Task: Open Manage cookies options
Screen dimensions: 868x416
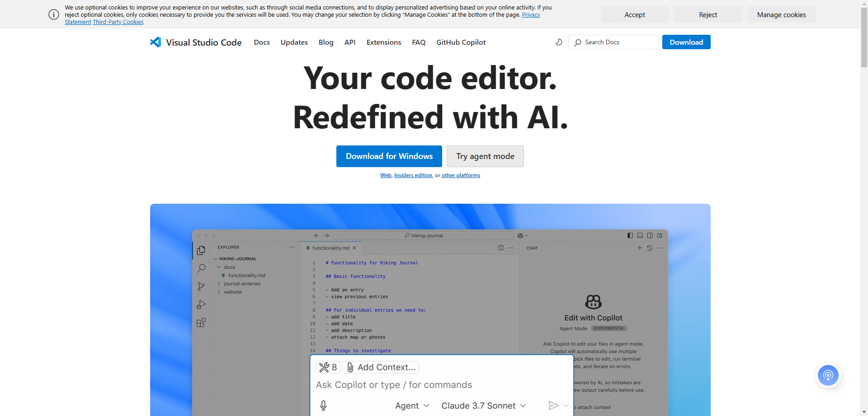Action: point(782,14)
